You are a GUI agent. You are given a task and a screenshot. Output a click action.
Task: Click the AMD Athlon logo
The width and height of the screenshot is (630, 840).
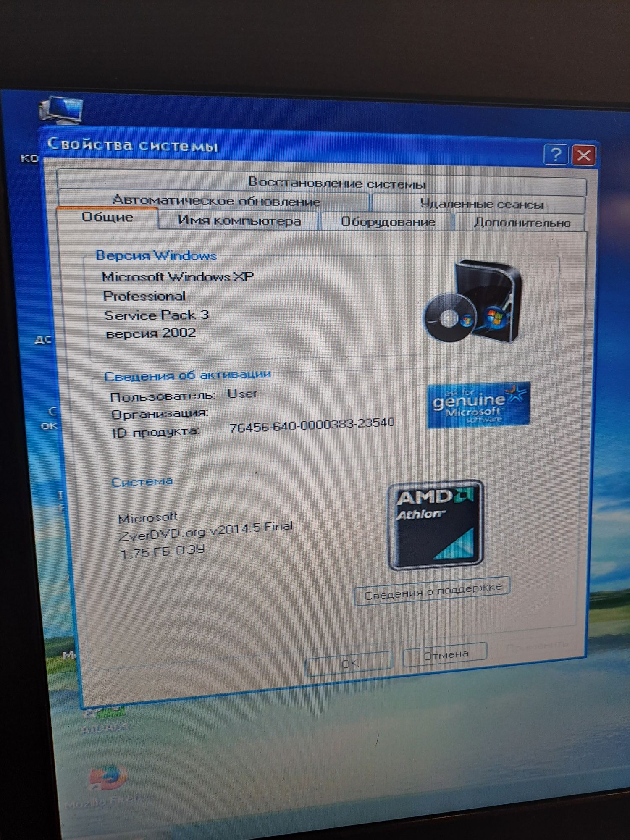[x=436, y=525]
